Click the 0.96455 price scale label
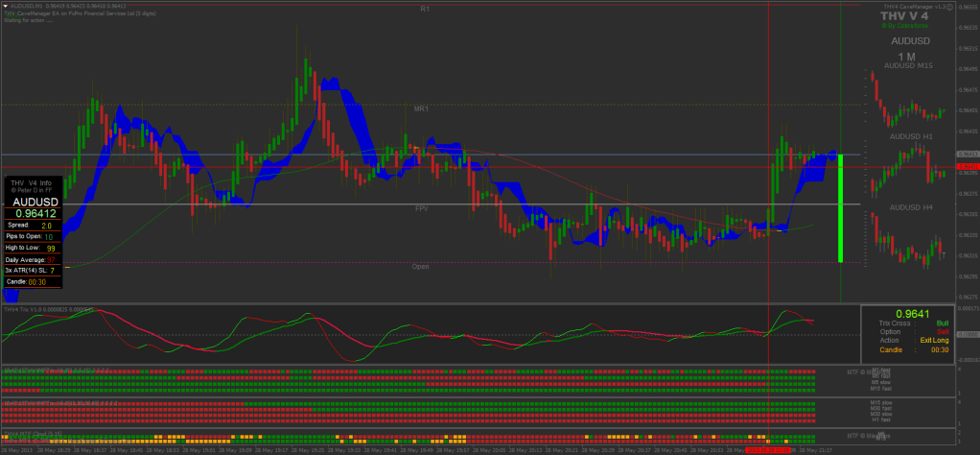The image size is (980, 455). 968,110
